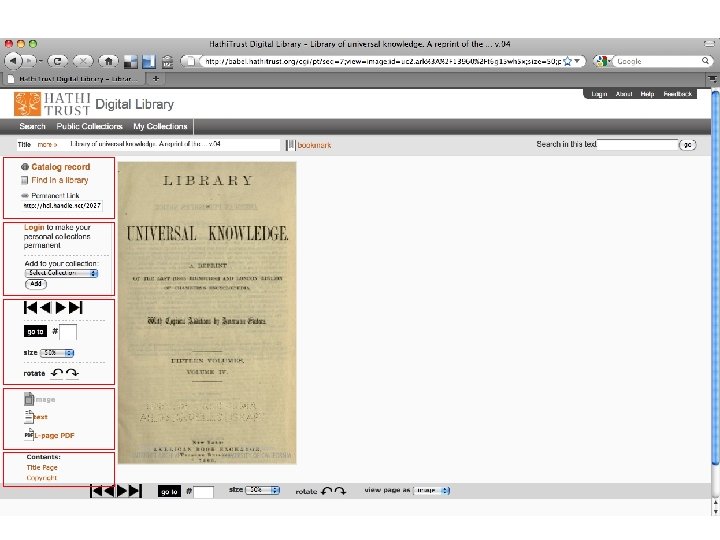720x540 pixels.
Task: Click About in top right menu
Action: (x=624, y=94)
